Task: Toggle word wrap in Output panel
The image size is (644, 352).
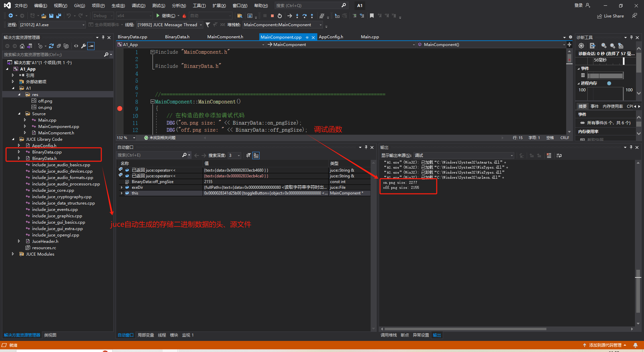Action: point(559,156)
